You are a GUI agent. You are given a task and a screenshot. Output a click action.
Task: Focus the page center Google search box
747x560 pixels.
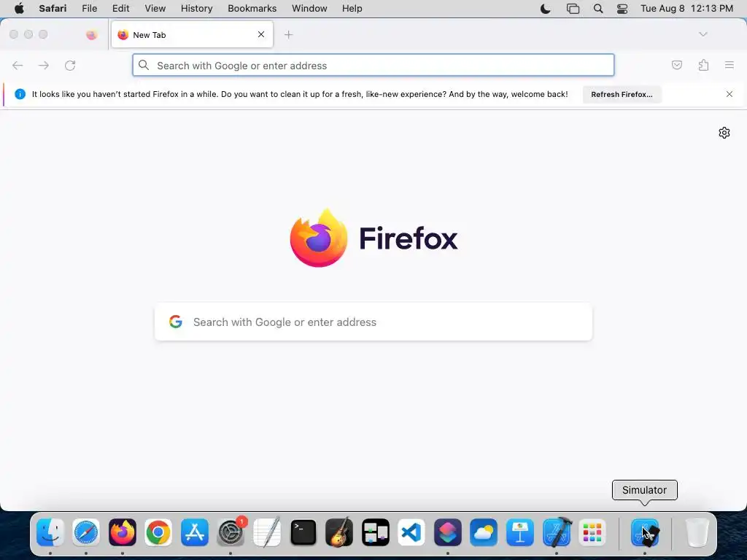click(373, 322)
